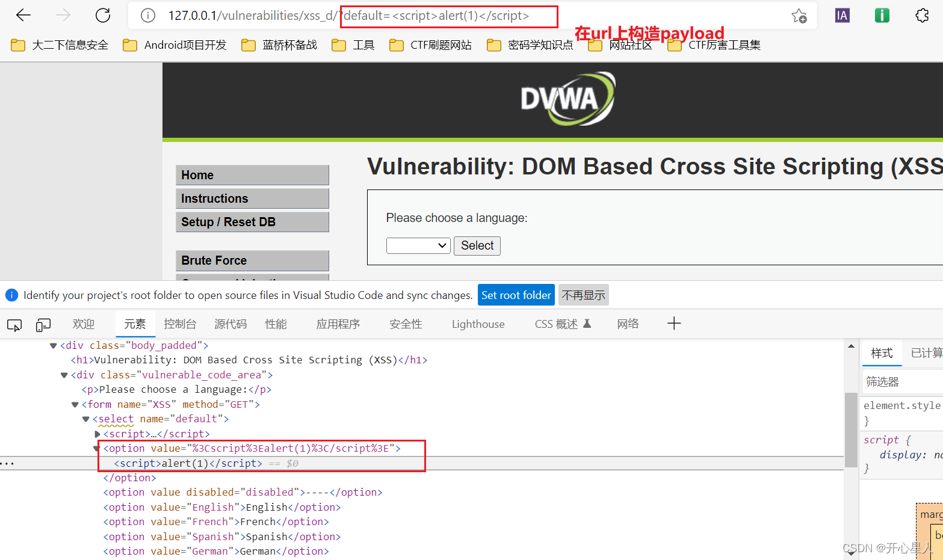Collapse the div class body_padded node
943x560 pixels.
click(53, 346)
